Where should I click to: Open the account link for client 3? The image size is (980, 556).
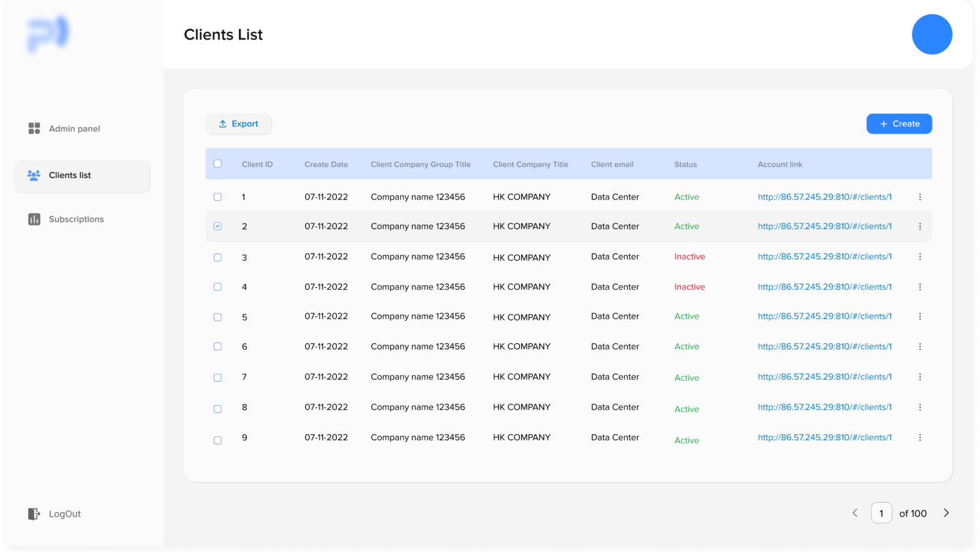(x=824, y=257)
